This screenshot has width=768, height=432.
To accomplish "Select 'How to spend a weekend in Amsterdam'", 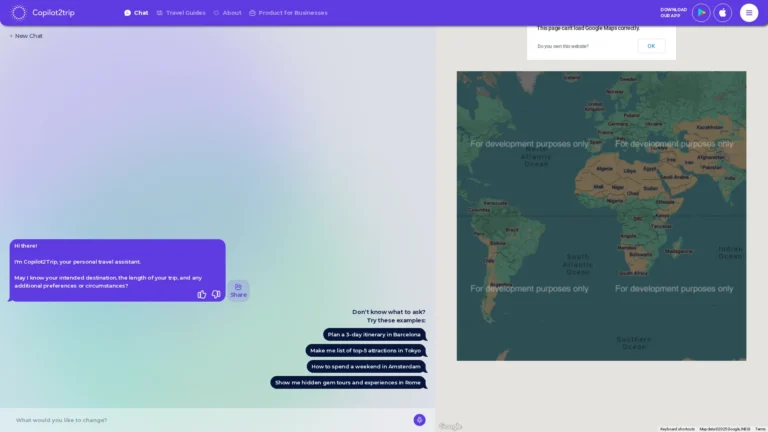I will [366, 367].
